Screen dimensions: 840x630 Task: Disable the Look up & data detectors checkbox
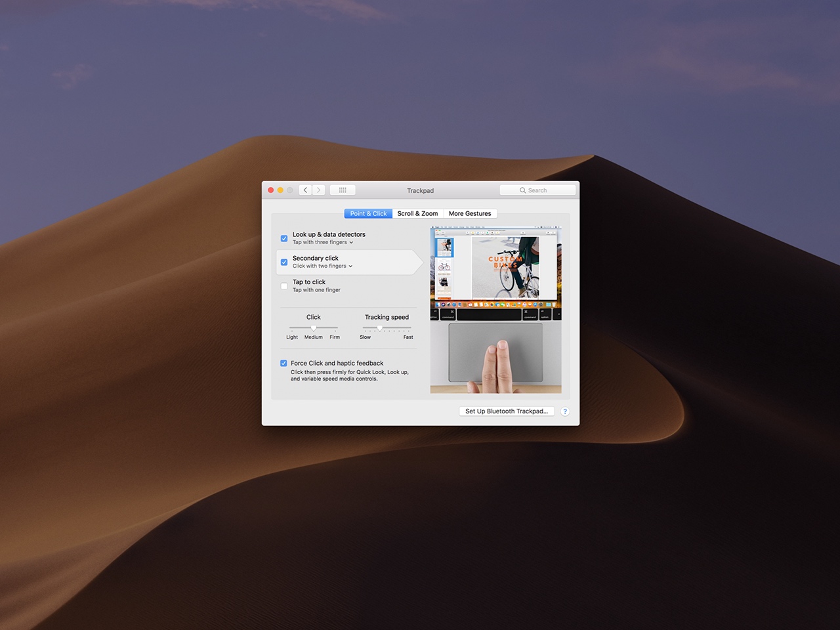coord(283,238)
